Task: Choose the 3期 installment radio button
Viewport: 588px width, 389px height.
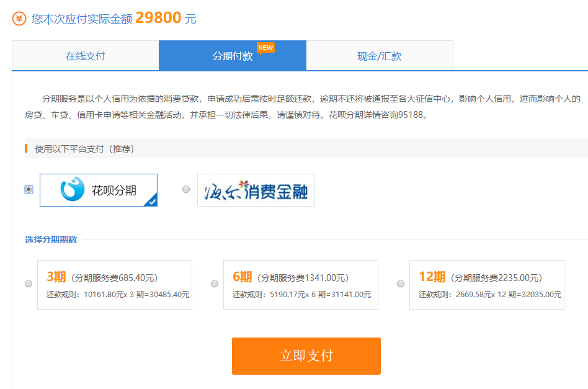Action: (29, 284)
